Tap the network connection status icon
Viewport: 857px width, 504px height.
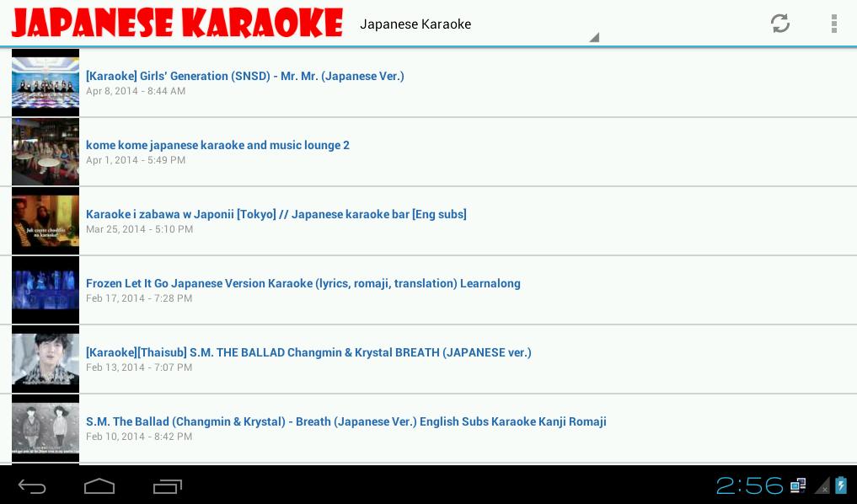click(798, 485)
